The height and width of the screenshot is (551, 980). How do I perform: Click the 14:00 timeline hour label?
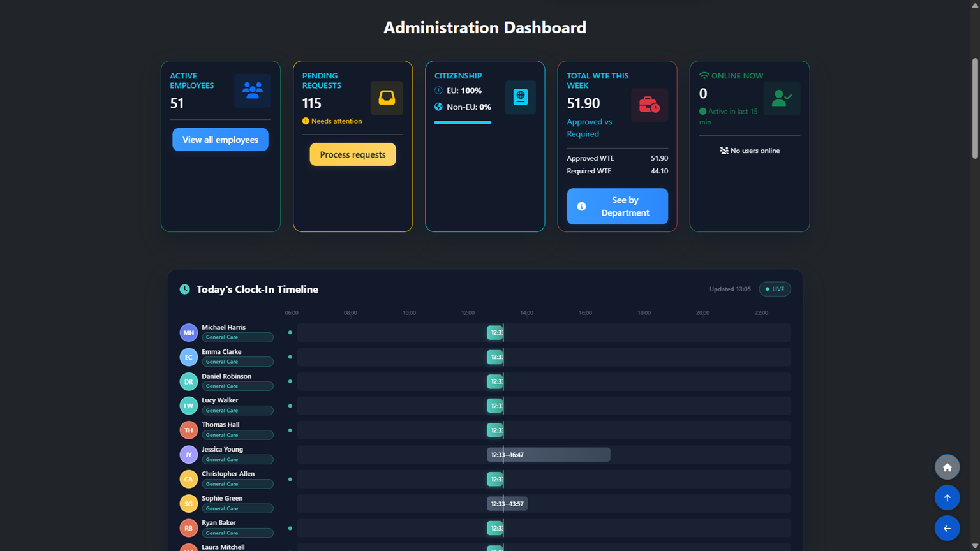(x=526, y=313)
